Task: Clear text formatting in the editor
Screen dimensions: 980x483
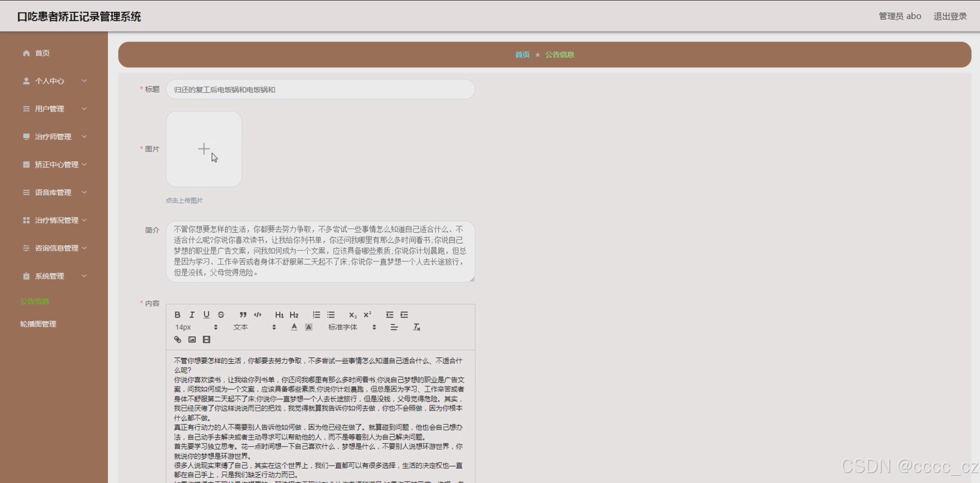Action: tap(416, 327)
